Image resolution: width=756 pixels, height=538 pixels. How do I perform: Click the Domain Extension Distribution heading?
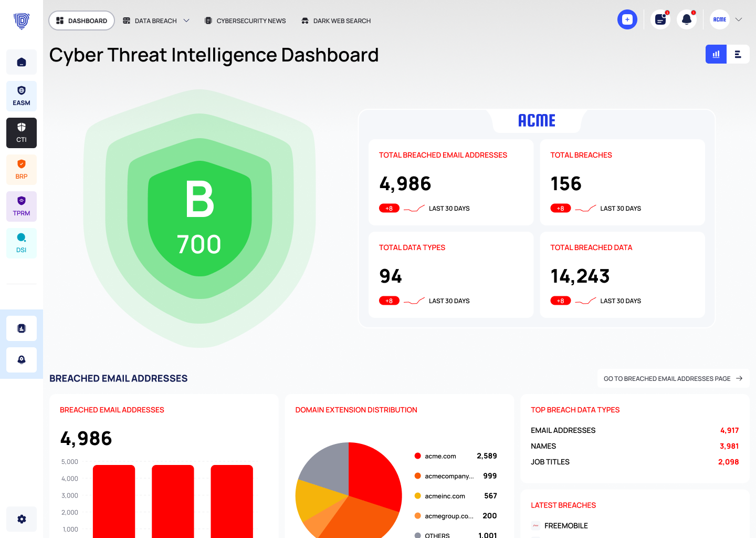(x=356, y=410)
